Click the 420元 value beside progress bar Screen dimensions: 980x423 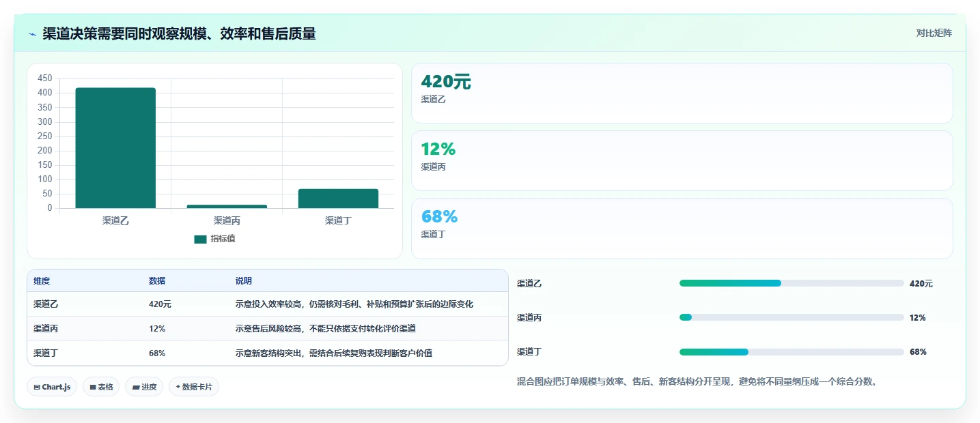point(921,284)
